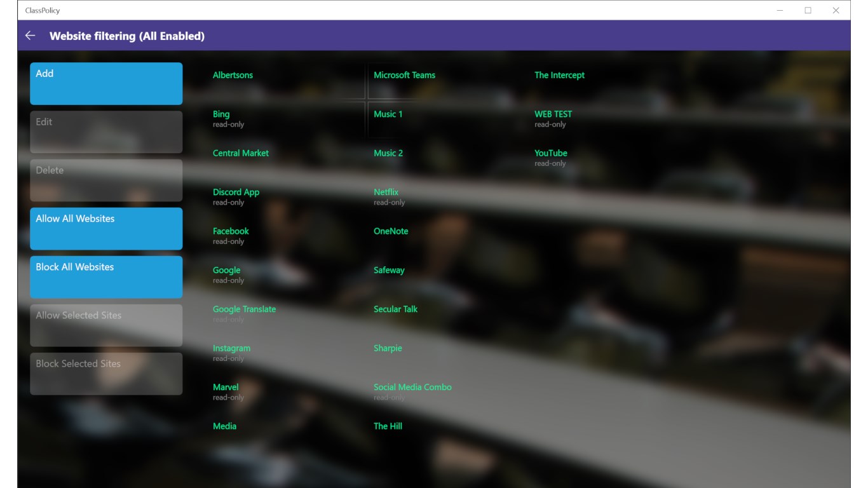Screen dimensions: 868x488
Task: Select The Hill entry
Action: point(388,426)
